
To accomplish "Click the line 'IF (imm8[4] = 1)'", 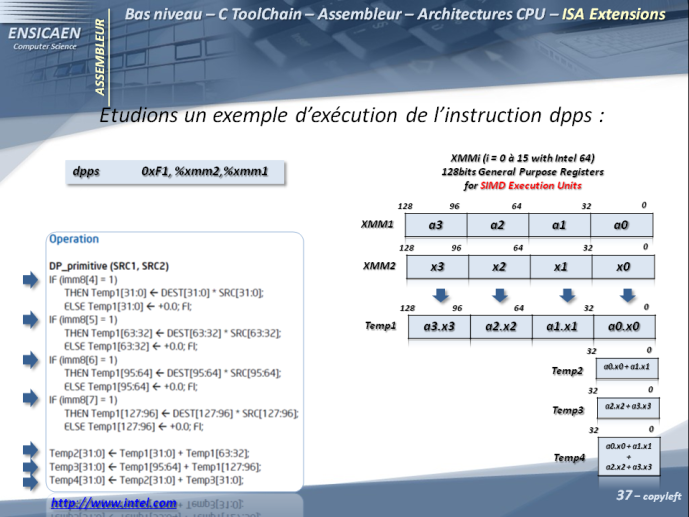I will (83, 279).
